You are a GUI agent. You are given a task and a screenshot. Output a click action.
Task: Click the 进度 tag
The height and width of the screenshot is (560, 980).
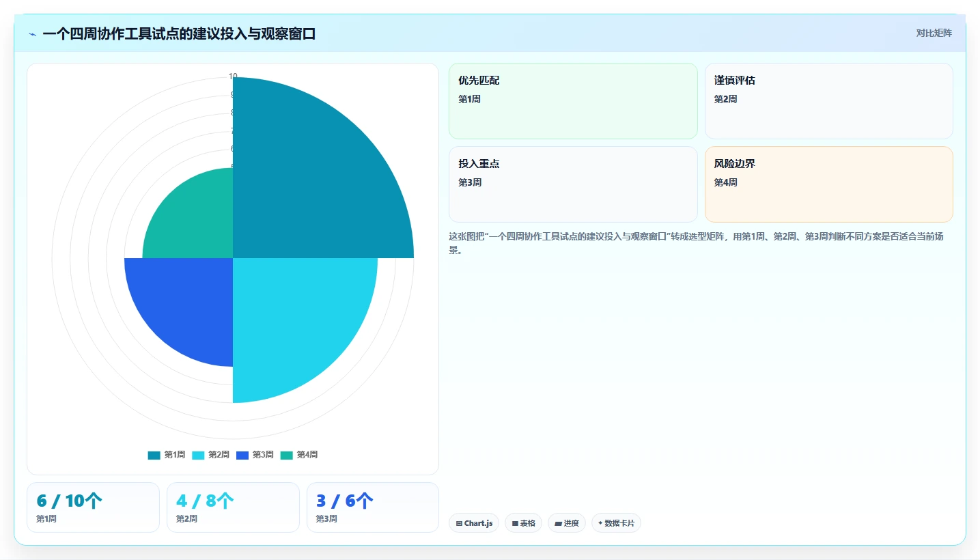click(567, 523)
